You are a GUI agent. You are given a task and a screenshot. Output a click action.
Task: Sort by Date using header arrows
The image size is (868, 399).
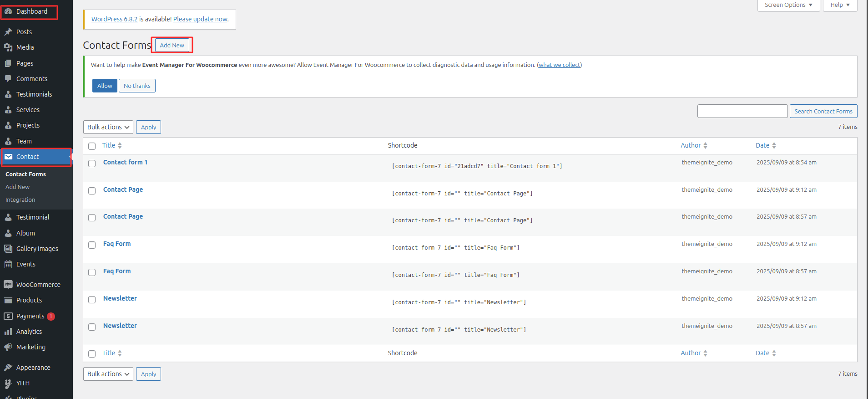tap(774, 145)
